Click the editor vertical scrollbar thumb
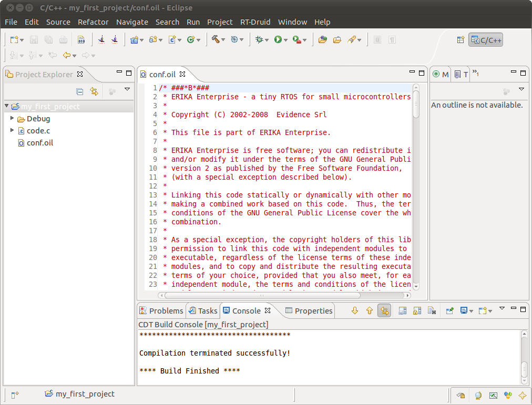532x405 pixels. [x=416, y=105]
